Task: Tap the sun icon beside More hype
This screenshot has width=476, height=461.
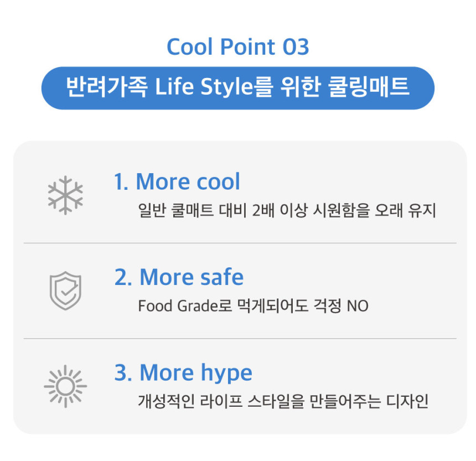Action: pyautogui.click(x=65, y=386)
